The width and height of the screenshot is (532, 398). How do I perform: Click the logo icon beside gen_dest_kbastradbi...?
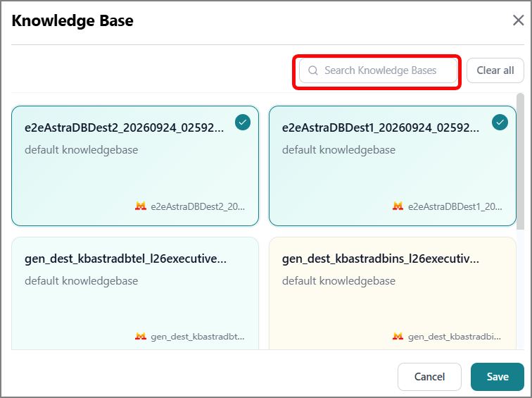(x=398, y=336)
